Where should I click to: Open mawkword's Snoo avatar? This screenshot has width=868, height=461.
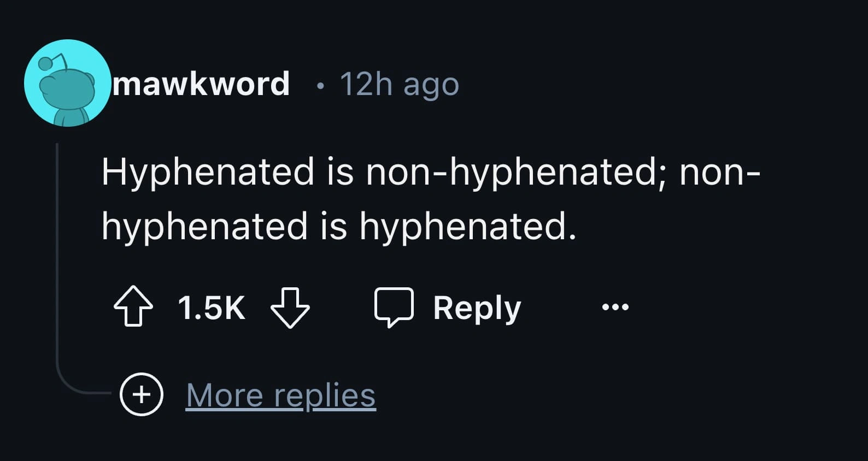[67, 84]
